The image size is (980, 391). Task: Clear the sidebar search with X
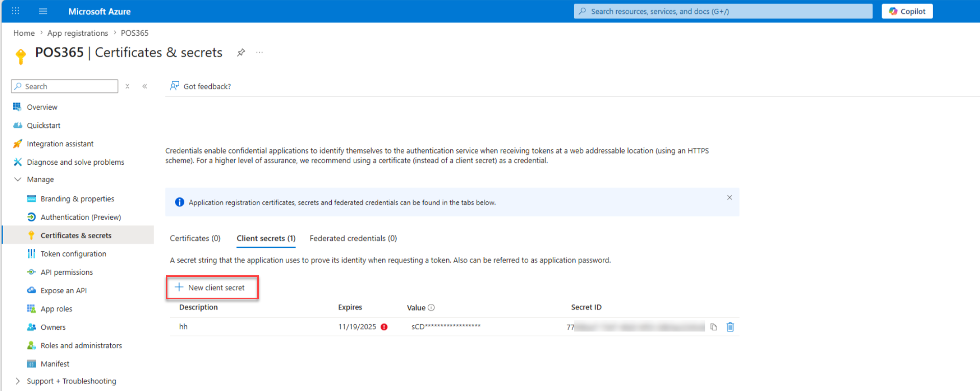[x=128, y=86]
